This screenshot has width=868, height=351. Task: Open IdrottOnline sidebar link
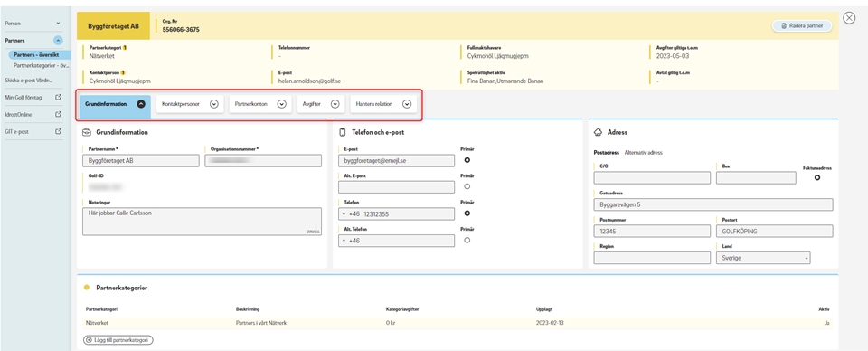coord(18,115)
